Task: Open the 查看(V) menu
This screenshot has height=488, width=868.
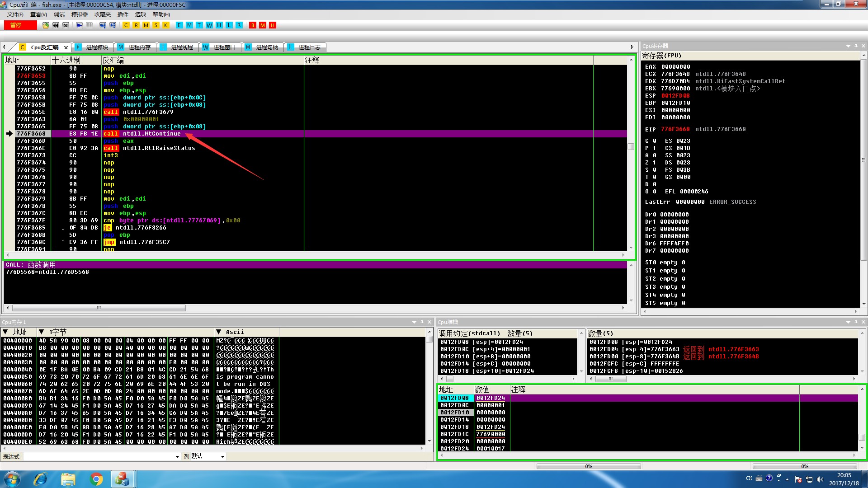Action: click(x=38, y=14)
